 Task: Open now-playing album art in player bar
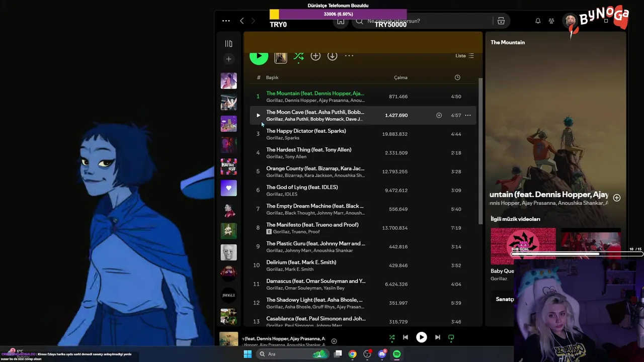(229, 339)
